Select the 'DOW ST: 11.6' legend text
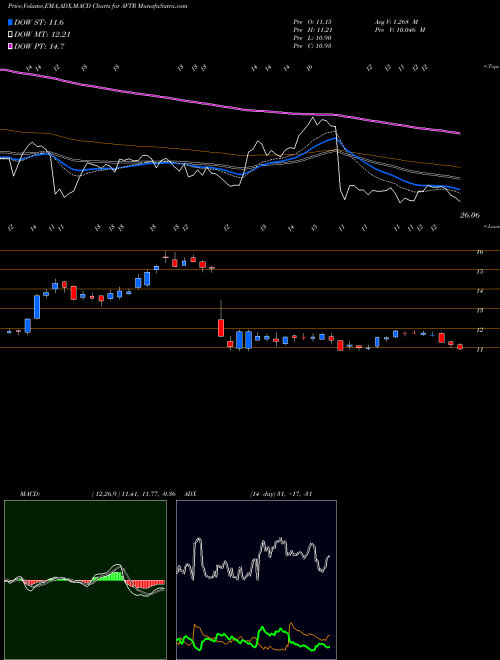This screenshot has width=500, height=660. click(x=39, y=22)
